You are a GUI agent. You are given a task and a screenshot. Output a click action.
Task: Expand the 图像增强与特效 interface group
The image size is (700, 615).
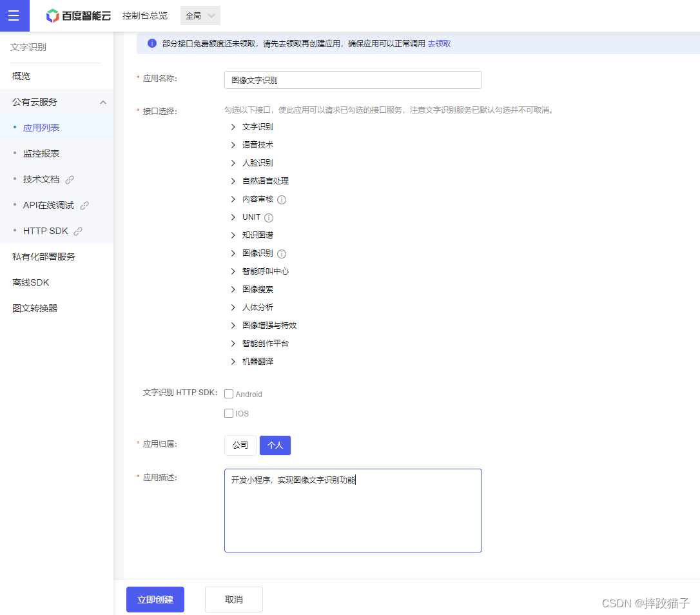(233, 326)
